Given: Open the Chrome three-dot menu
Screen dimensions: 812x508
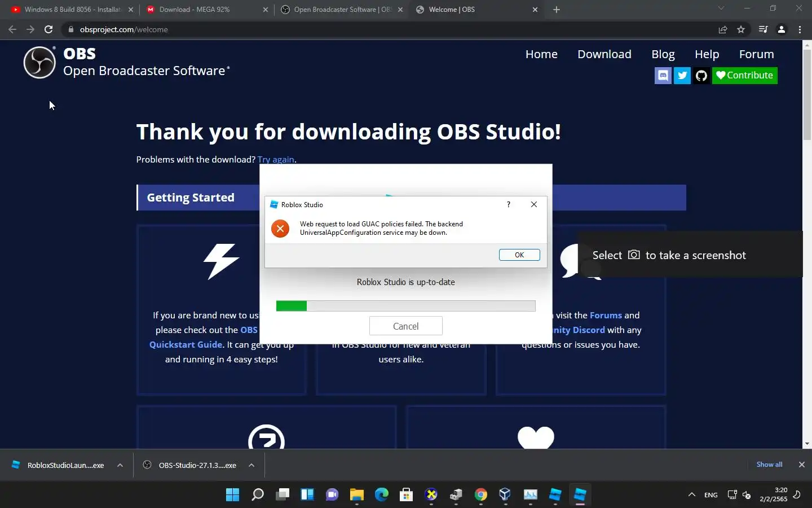Looking at the screenshot, I should pos(800,29).
